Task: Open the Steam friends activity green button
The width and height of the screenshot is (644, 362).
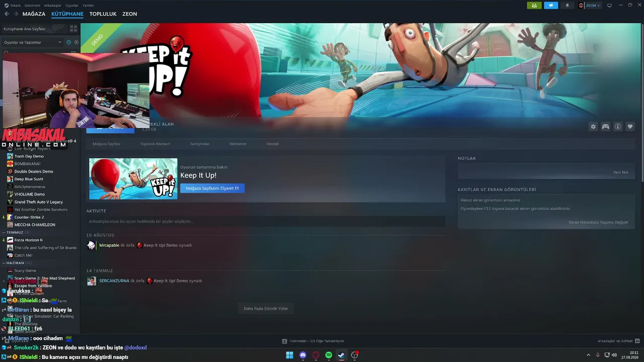Action: 534,6
